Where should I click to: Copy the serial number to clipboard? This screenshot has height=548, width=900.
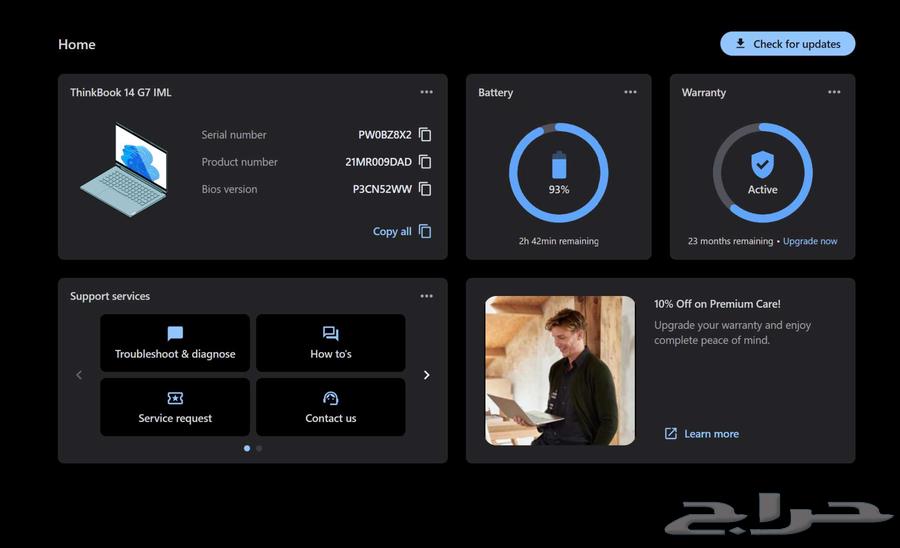(425, 135)
